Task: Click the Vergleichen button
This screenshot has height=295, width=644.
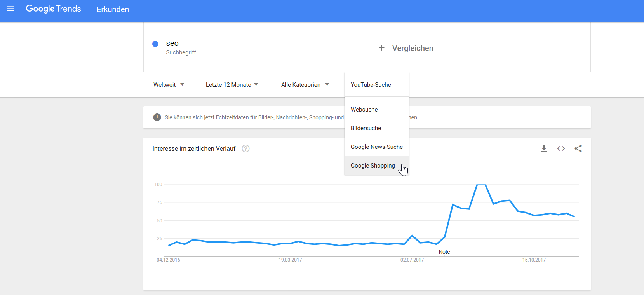Action: click(413, 48)
